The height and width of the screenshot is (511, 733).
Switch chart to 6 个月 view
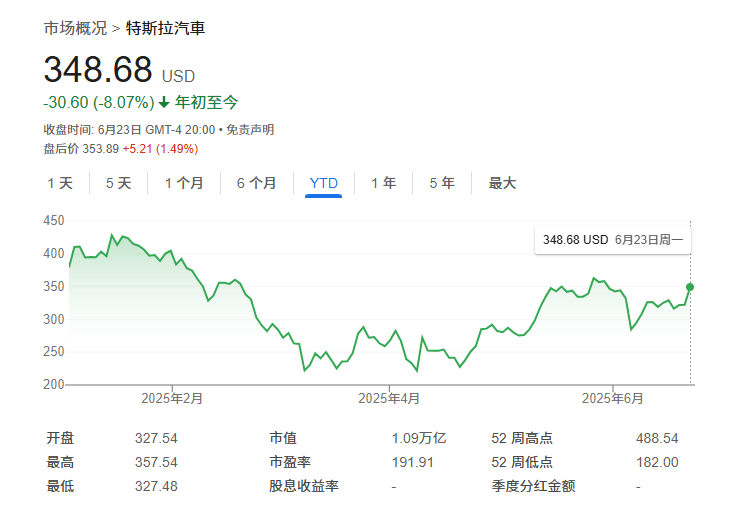tap(256, 183)
